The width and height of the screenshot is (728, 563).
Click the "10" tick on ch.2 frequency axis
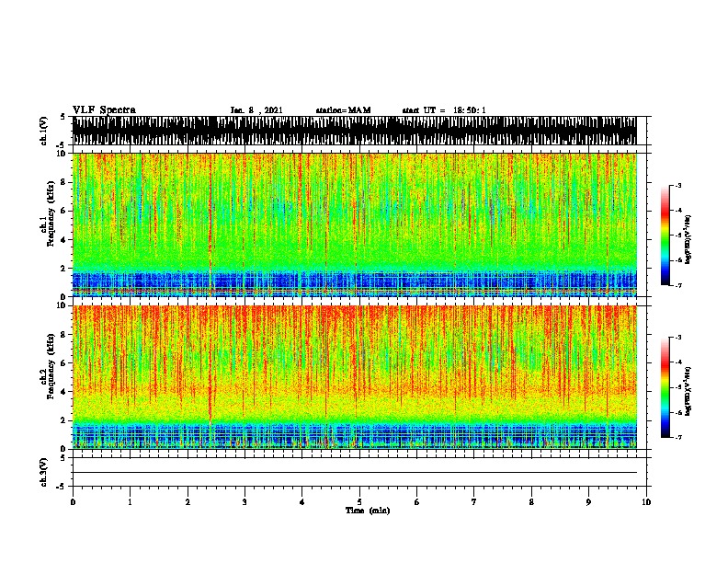[x=63, y=305]
